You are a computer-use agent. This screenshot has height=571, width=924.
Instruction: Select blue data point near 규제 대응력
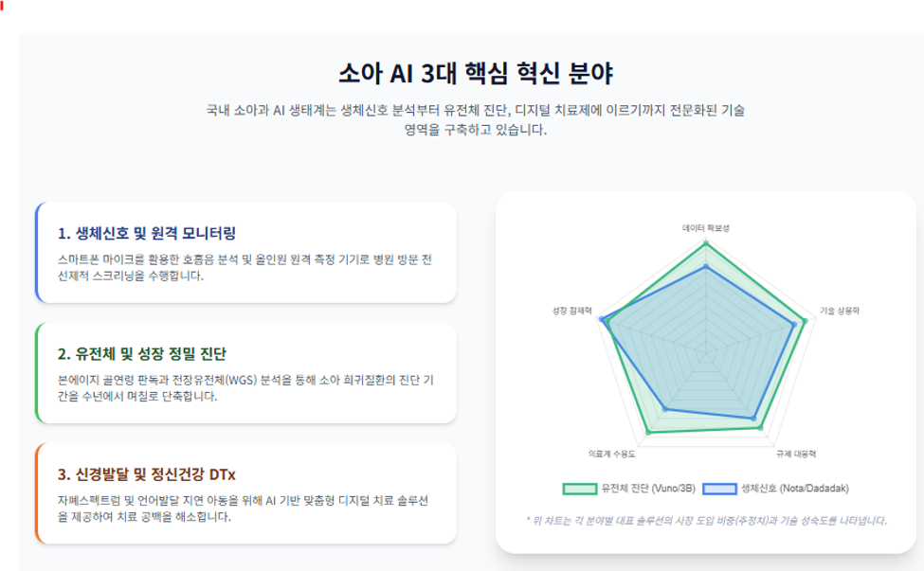coord(753,419)
